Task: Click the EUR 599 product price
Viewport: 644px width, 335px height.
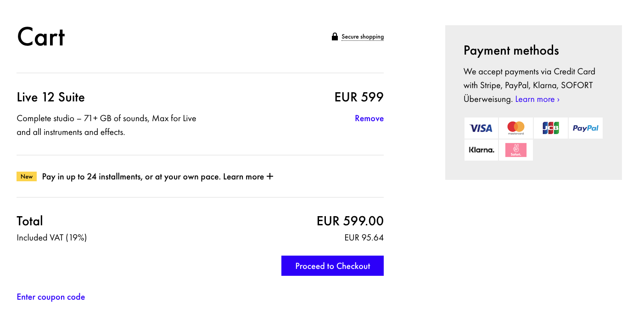Action: (358, 97)
